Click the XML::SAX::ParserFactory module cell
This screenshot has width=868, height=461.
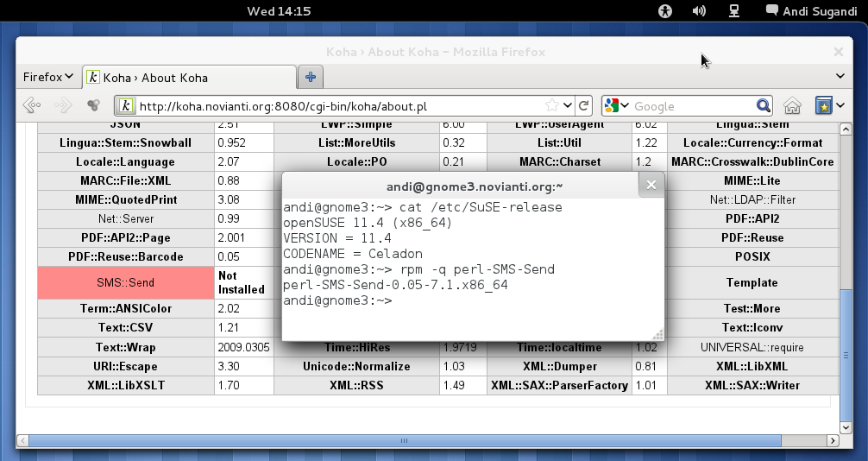click(559, 385)
